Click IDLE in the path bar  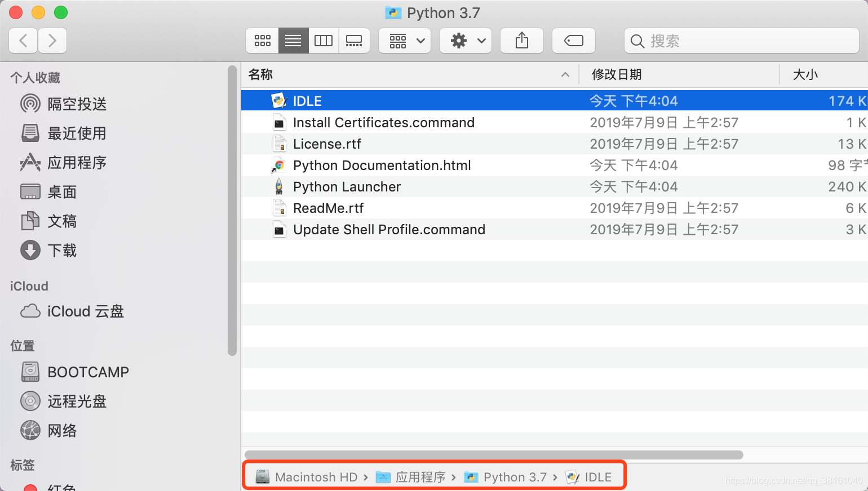(598, 477)
